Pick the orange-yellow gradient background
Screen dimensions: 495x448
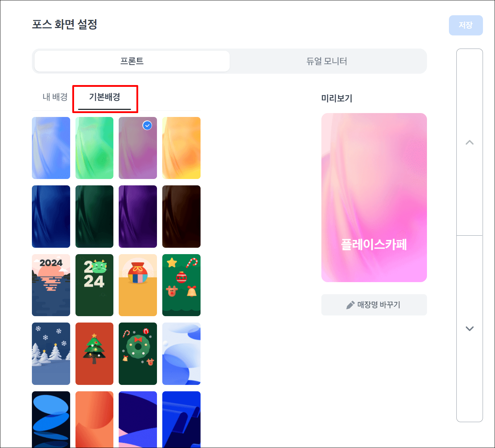click(x=181, y=148)
